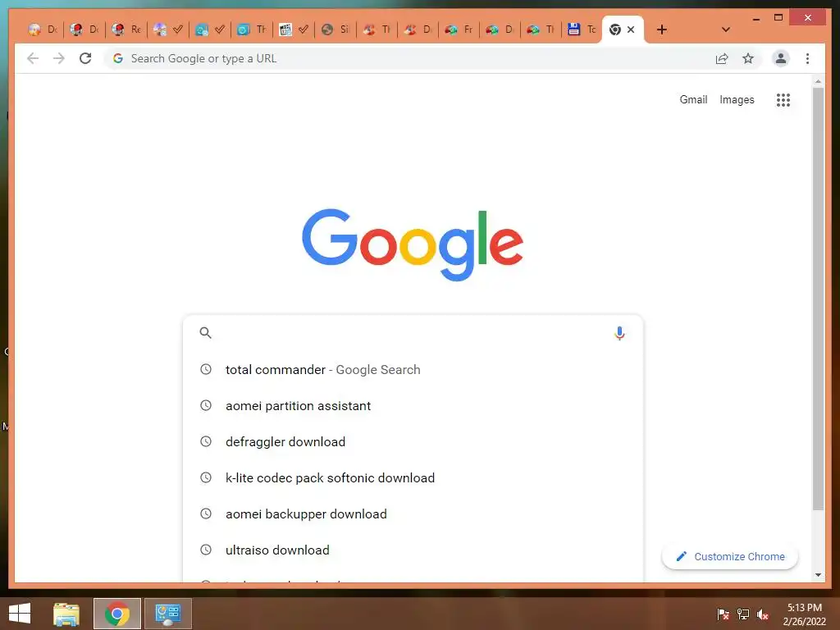Close the active New Tab
The height and width of the screenshot is (630, 840).
631,30
